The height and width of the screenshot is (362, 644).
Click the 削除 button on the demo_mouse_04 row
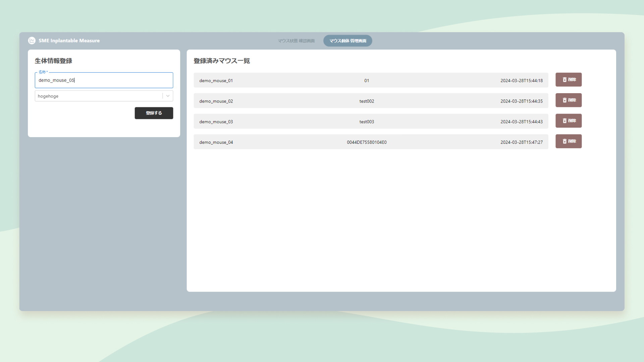569,141
